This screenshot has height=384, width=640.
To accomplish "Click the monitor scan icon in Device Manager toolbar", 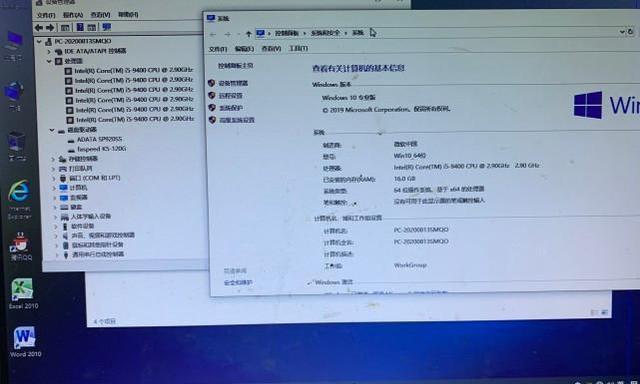I will coord(107,27).
